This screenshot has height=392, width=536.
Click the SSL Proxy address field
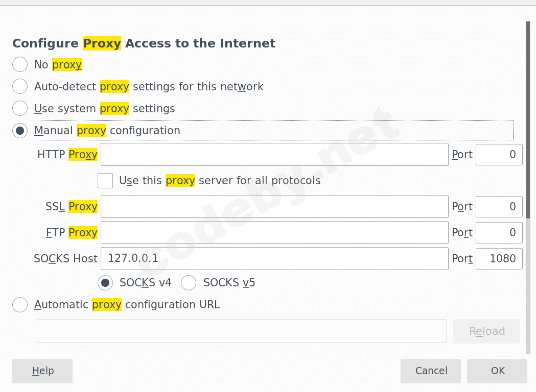(274, 207)
